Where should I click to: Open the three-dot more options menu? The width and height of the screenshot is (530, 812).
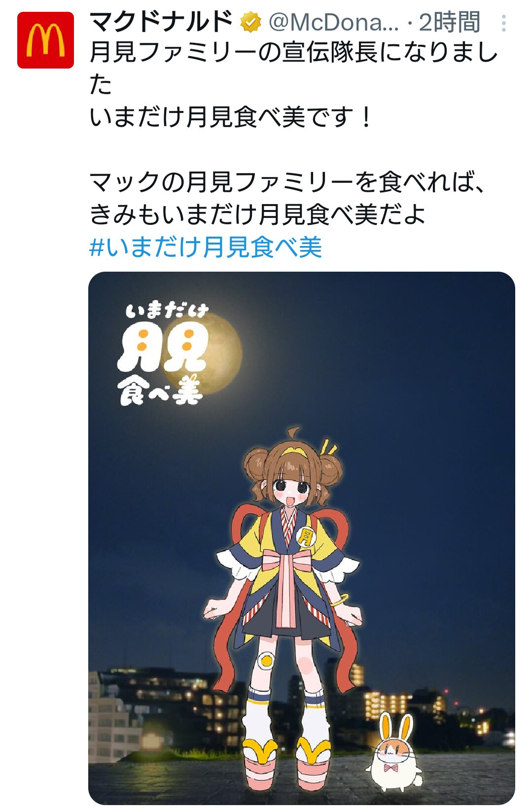coord(503,23)
